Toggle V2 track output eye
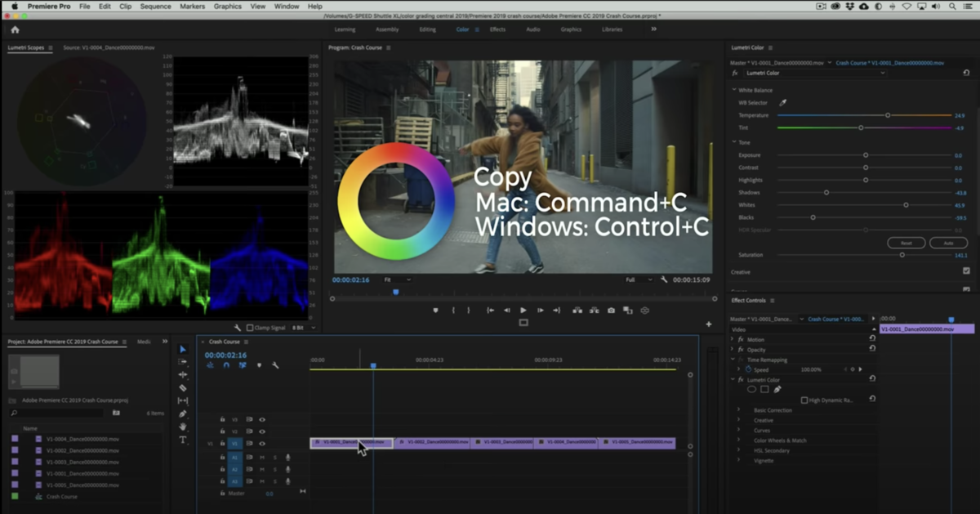This screenshot has height=514, width=980. [262, 431]
